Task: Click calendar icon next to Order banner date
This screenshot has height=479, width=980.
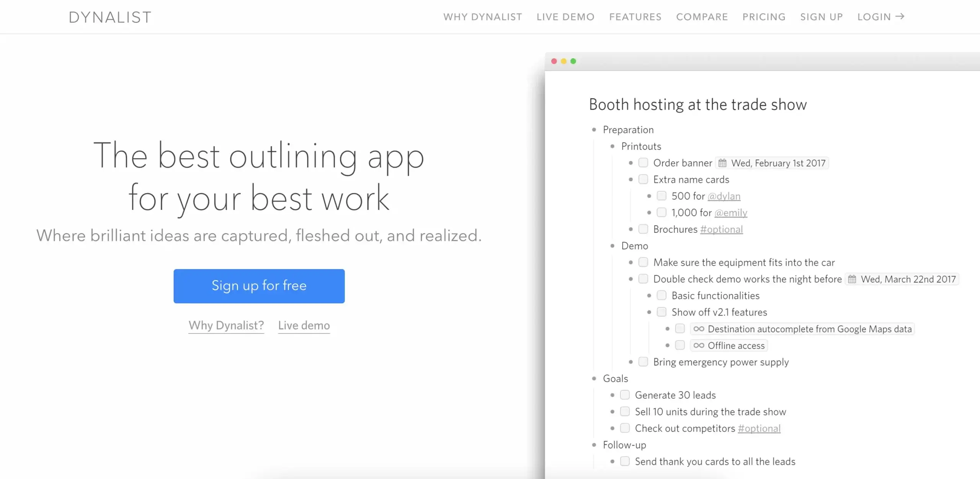Action: pyautogui.click(x=722, y=163)
